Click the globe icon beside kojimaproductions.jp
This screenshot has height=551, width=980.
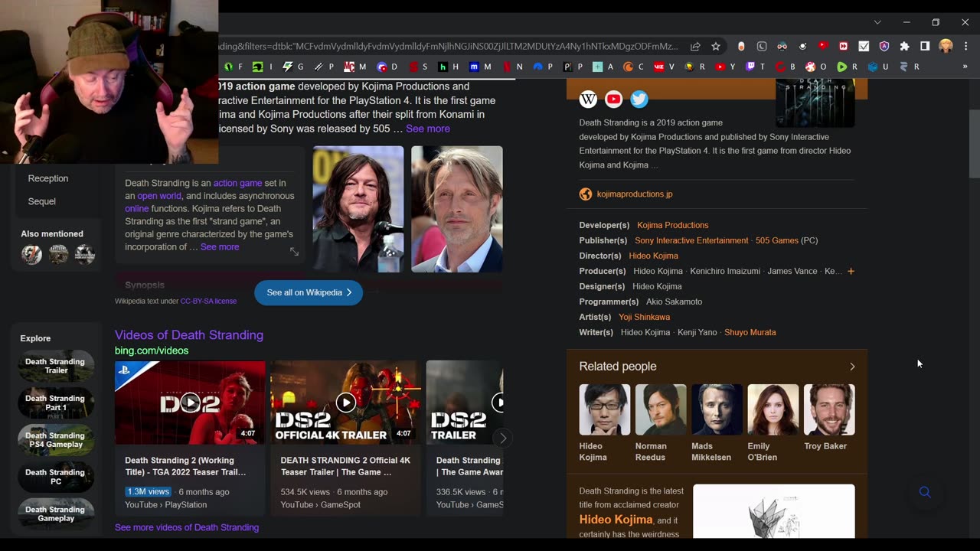coord(586,194)
